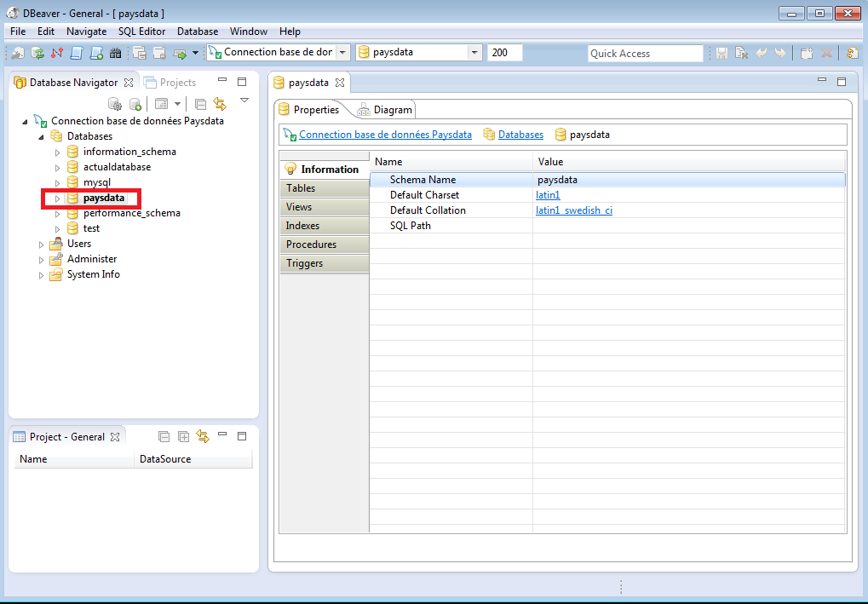Open the active connection combo box
This screenshot has height=604, width=868.
click(x=279, y=53)
